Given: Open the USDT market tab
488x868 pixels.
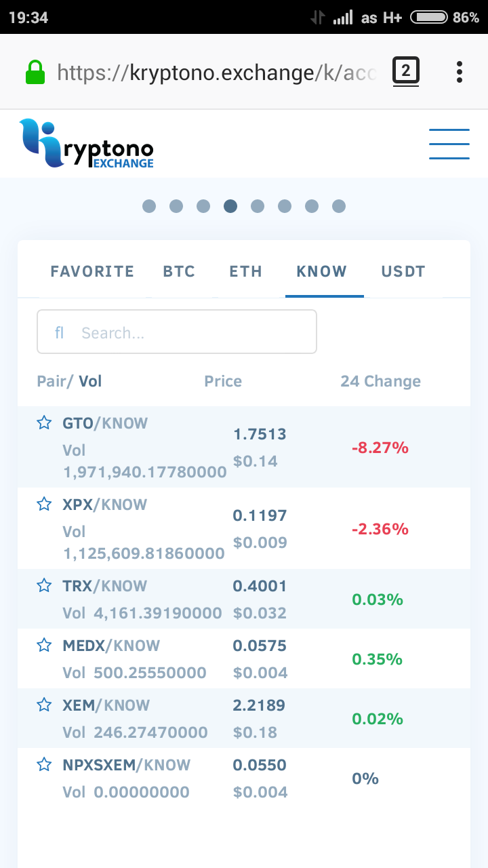Looking at the screenshot, I should [403, 271].
